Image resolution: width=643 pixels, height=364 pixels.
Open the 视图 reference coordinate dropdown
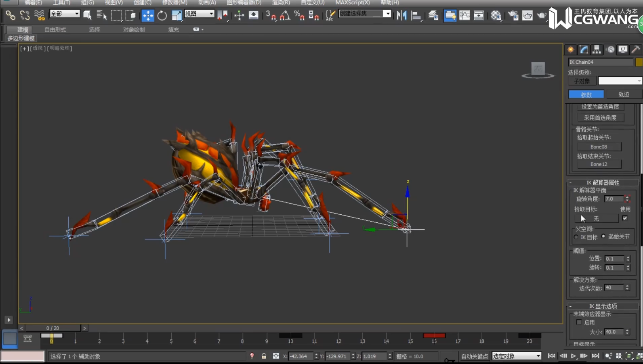[x=199, y=14]
